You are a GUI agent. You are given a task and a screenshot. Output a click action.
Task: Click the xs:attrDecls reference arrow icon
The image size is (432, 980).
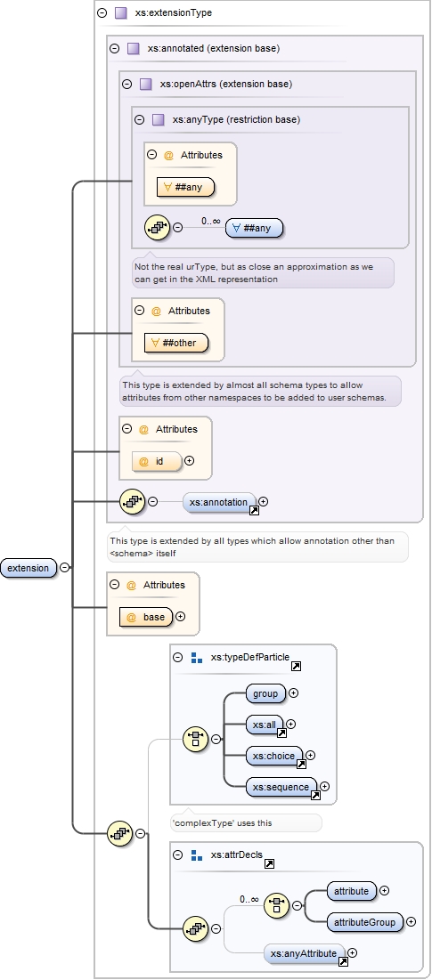click(x=270, y=863)
